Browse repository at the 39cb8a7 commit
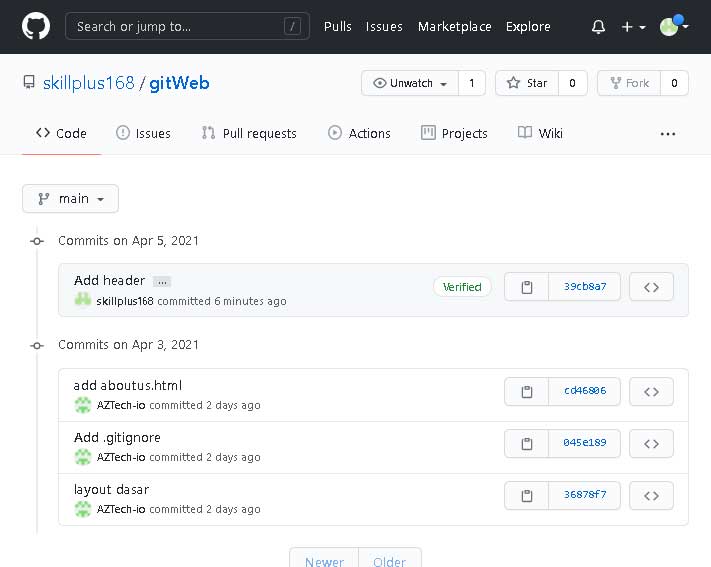Screen dimensions: 711x567 coord(651,287)
